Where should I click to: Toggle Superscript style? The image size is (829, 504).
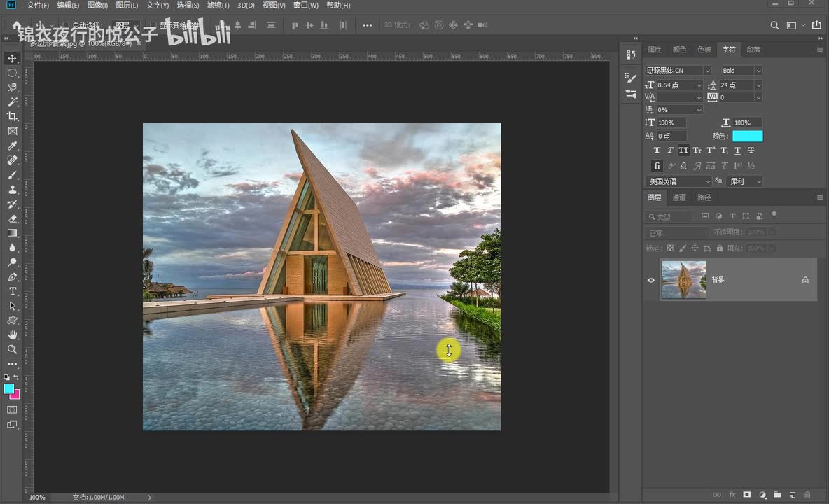pyautogui.click(x=711, y=150)
